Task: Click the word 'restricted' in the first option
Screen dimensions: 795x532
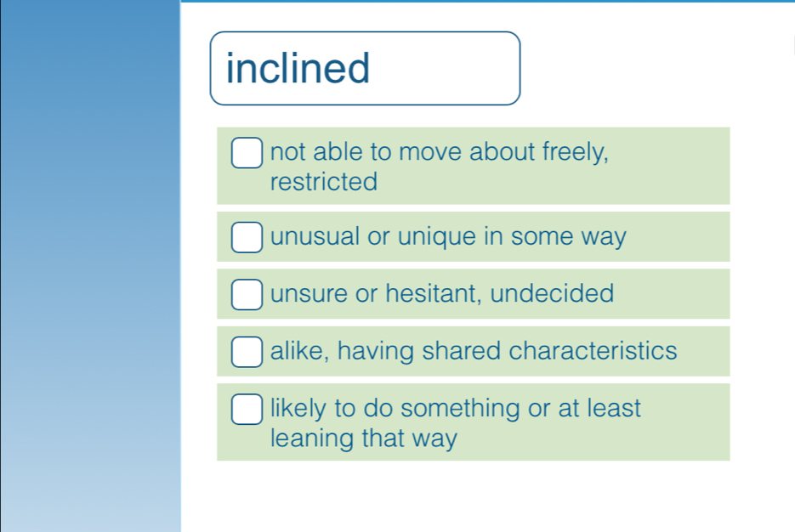Action: [324, 182]
